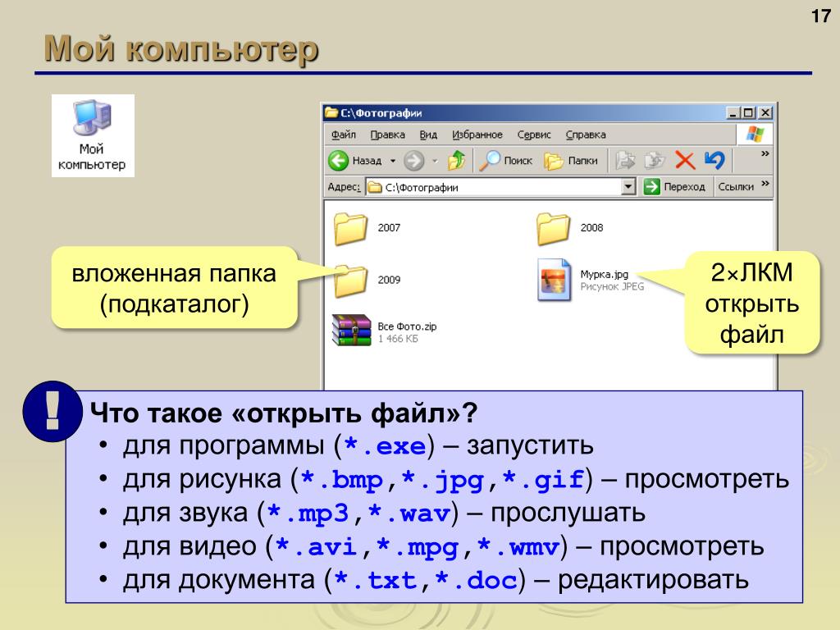The image size is (840, 630).
Task: Select the Мурка.jpg image file icon
Action: pos(554,280)
